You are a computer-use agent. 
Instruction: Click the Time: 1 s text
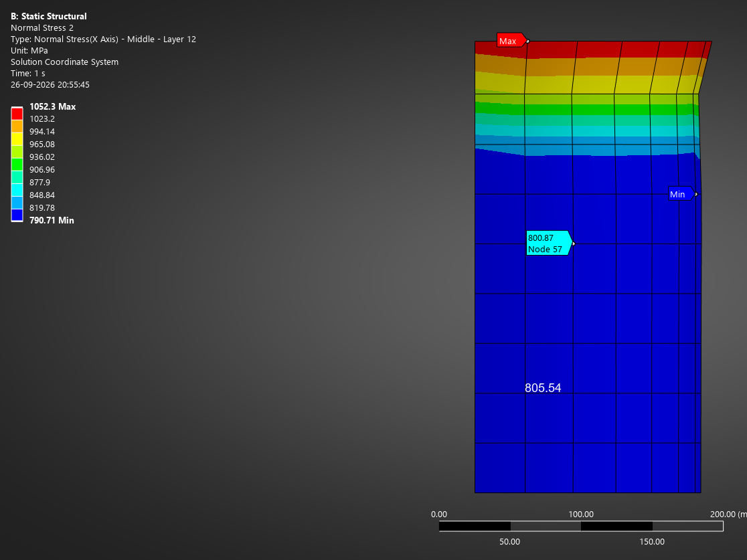pos(27,74)
